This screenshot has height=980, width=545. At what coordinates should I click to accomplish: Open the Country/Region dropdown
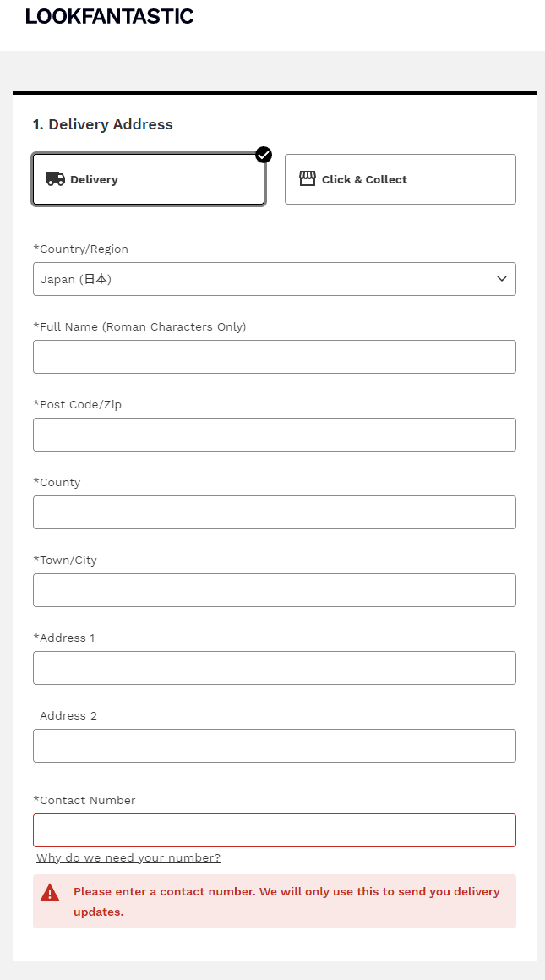[275, 279]
